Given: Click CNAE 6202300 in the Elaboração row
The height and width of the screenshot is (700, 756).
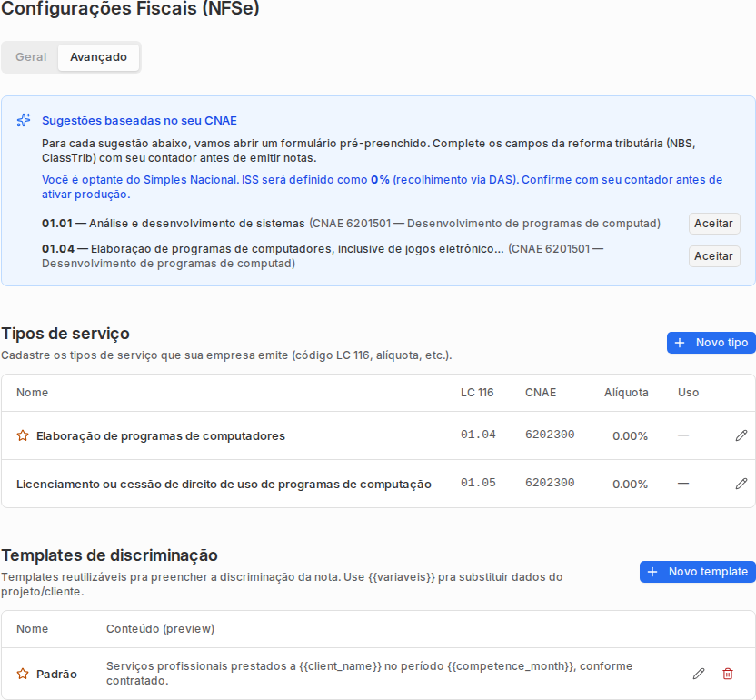Looking at the screenshot, I should (550, 435).
